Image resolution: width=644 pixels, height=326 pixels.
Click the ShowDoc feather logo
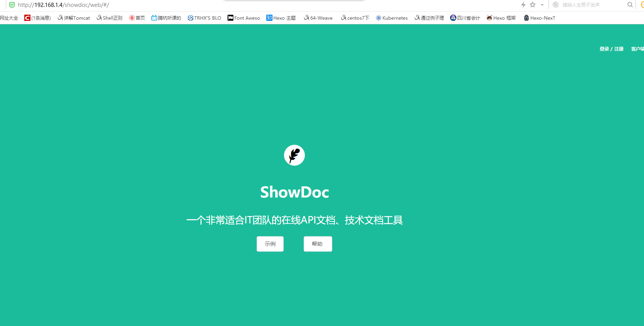click(294, 155)
